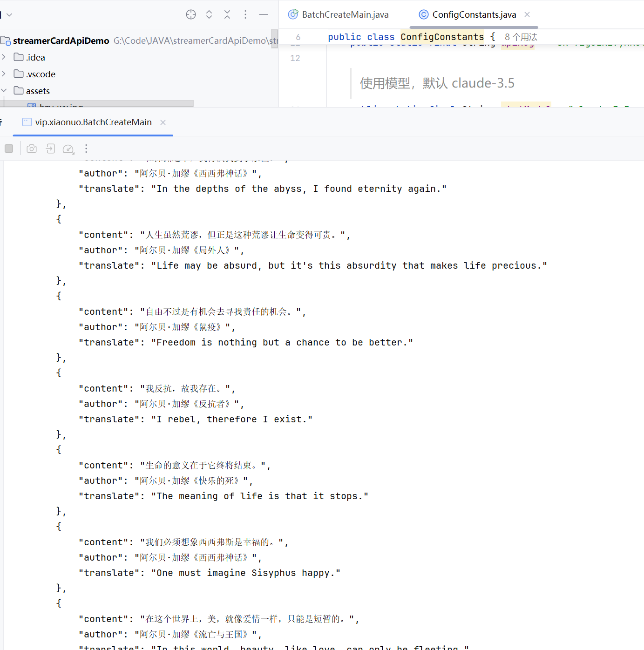Click the attach debugger arrow icon

[x=50, y=149]
